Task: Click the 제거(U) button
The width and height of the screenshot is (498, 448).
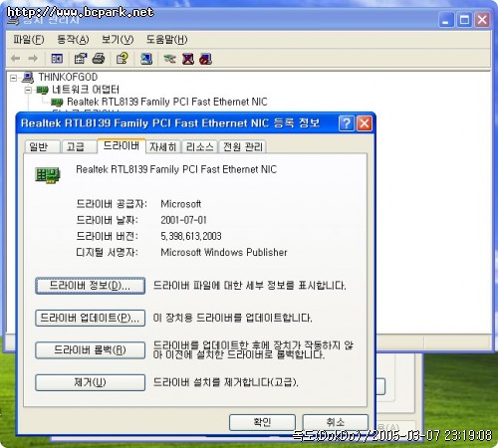Action: (x=90, y=382)
